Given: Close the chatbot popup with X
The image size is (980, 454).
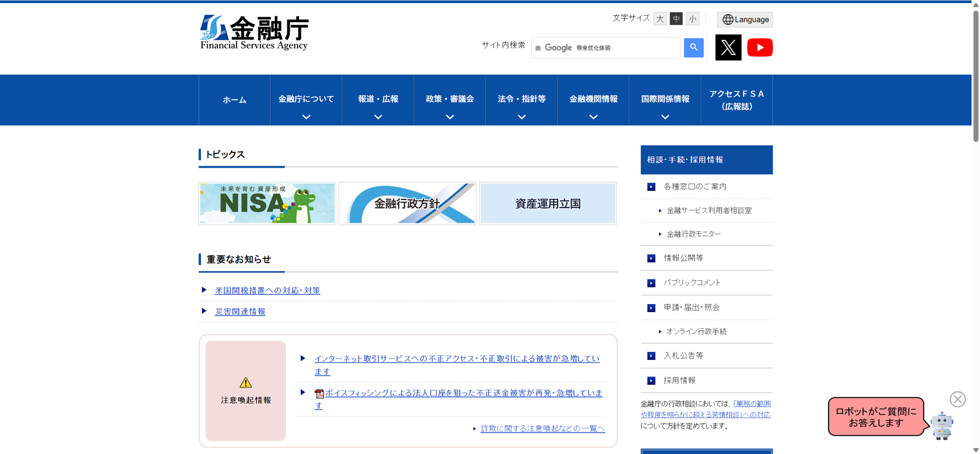Looking at the screenshot, I should tap(957, 400).
